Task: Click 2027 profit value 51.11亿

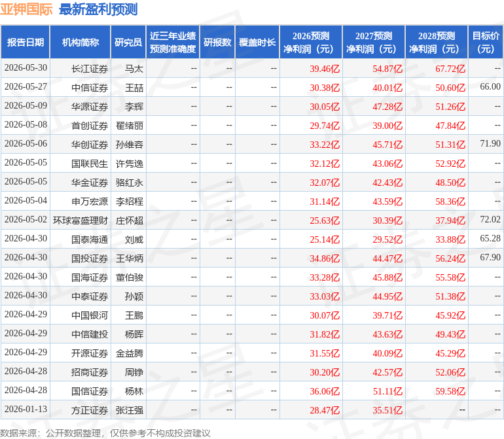Action: [x=387, y=391]
